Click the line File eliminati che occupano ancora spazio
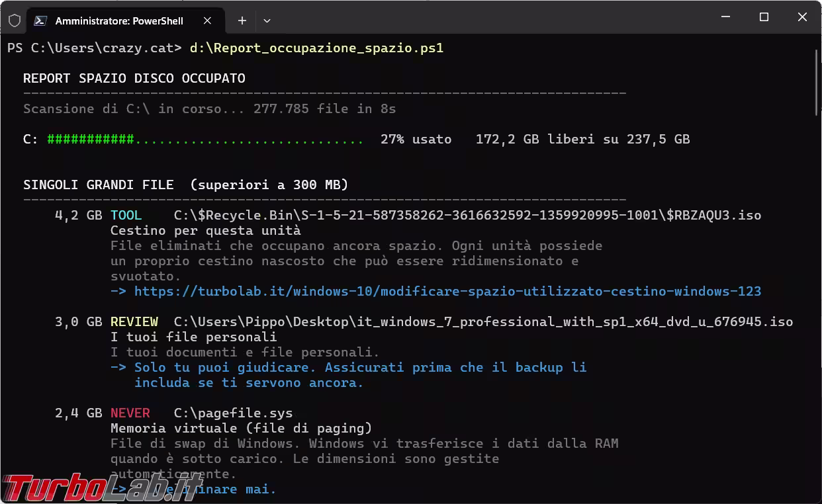The width and height of the screenshot is (822, 504). (357, 245)
